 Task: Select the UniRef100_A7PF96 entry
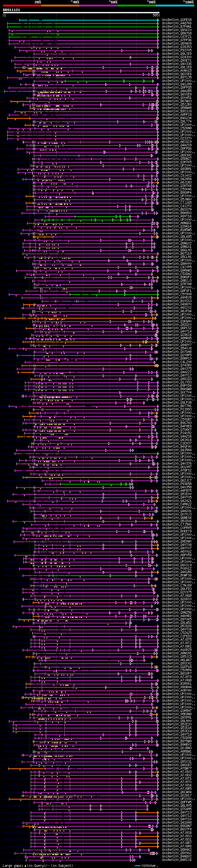pyautogui.click(x=177, y=40)
